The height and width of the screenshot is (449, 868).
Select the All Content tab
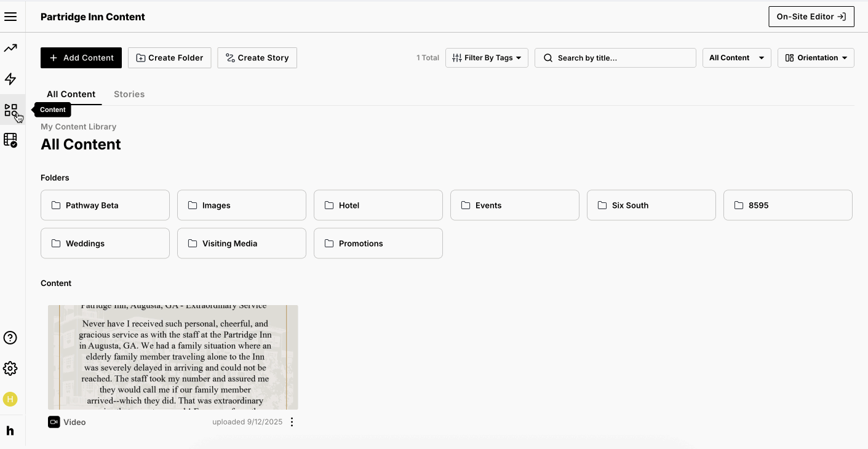coord(71,93)
